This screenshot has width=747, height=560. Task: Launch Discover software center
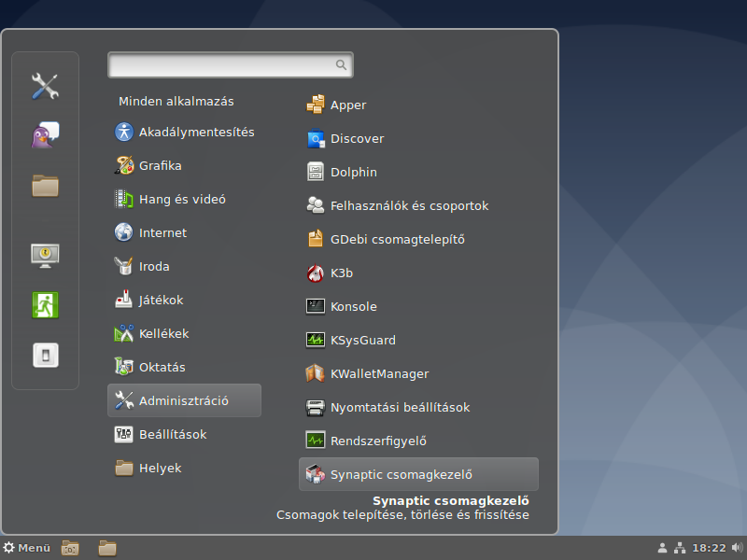point(418,138)
